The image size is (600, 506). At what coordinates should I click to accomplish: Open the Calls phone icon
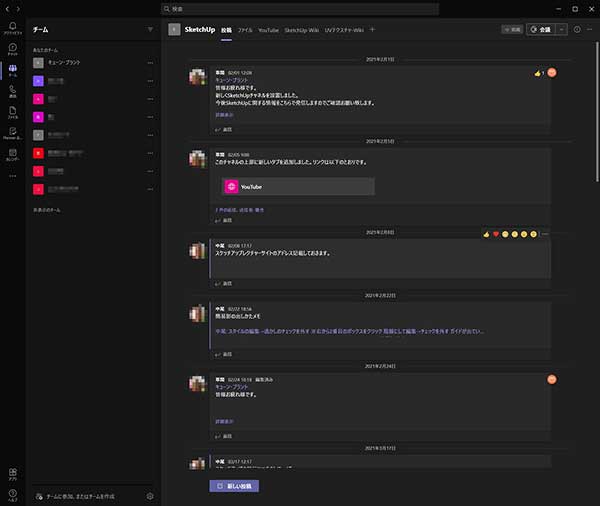(x=13, y=91)
